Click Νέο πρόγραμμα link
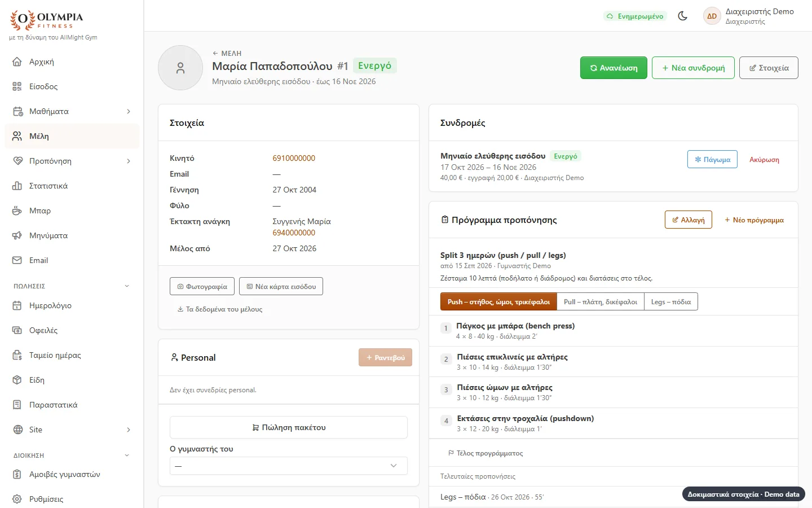 click(x=754, y=220)
